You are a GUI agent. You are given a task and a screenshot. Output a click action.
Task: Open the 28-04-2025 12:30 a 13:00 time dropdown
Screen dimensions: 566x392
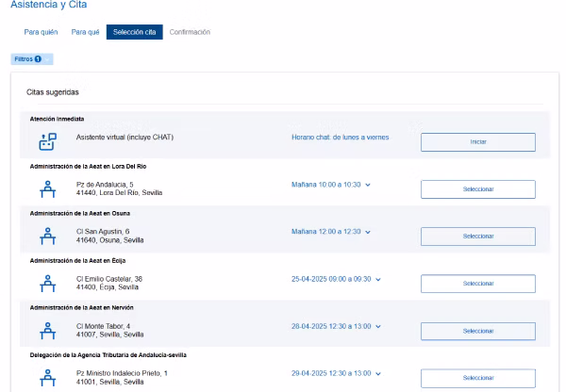379,326
